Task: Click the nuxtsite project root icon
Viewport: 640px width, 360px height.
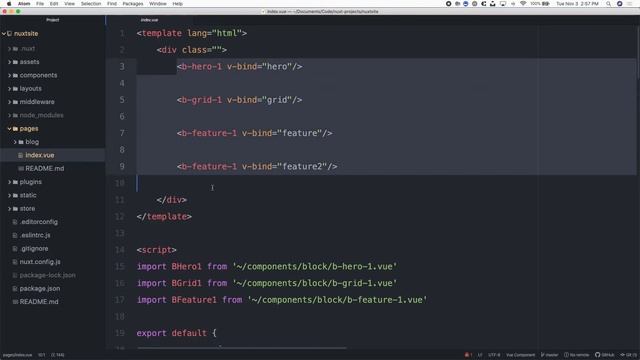Action: pos(9,33)
